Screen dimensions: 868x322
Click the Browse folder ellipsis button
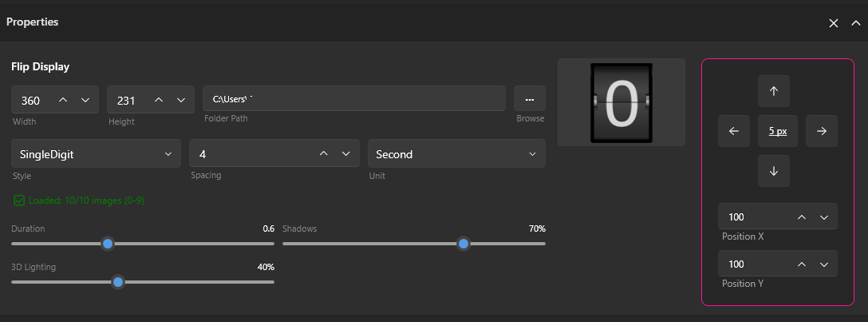tap(529, 99)
